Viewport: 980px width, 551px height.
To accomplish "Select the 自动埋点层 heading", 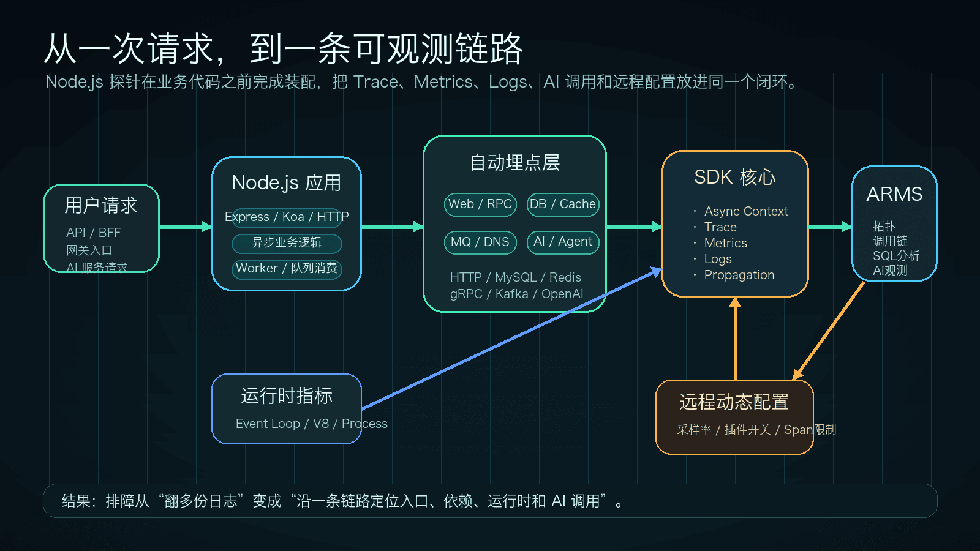I will [514, 162].
